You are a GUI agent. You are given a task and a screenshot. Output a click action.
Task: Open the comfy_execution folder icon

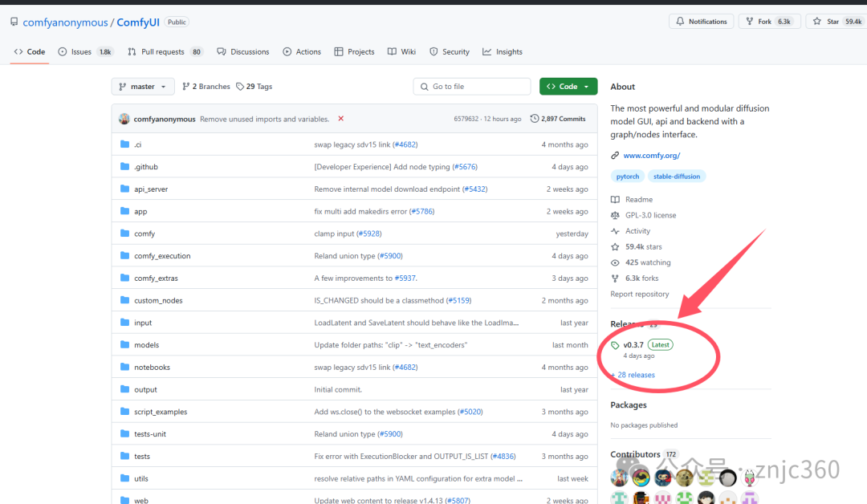tap(125, 255)
